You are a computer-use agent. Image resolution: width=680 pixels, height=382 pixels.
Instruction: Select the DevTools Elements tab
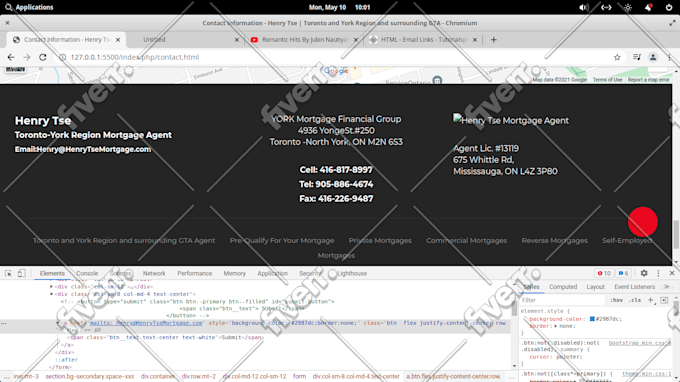tap(52, 274)
